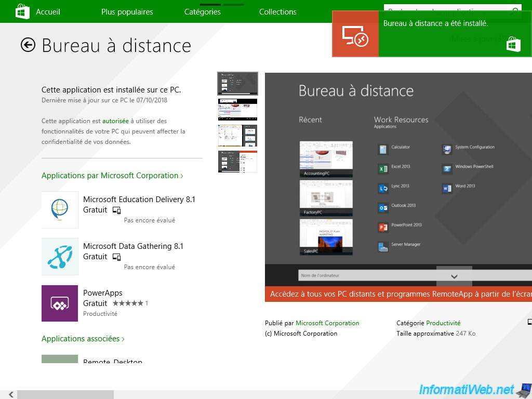Open the Accueil tab
This screenshot has height=399, width=532.
coord(48,12)
